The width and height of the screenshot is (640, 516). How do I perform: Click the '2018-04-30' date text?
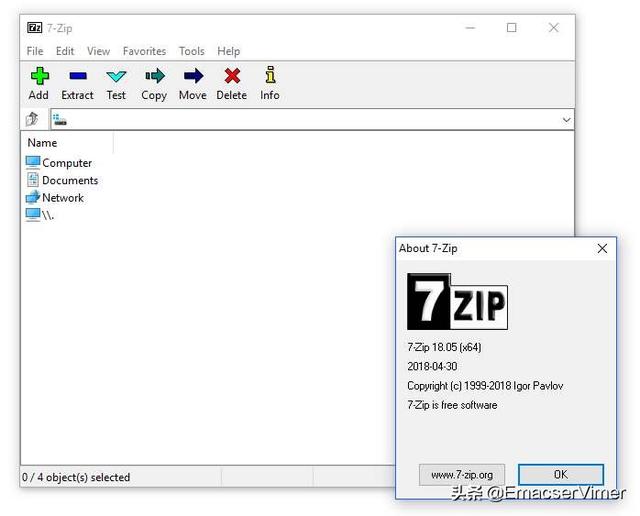(x=432, y=366)
